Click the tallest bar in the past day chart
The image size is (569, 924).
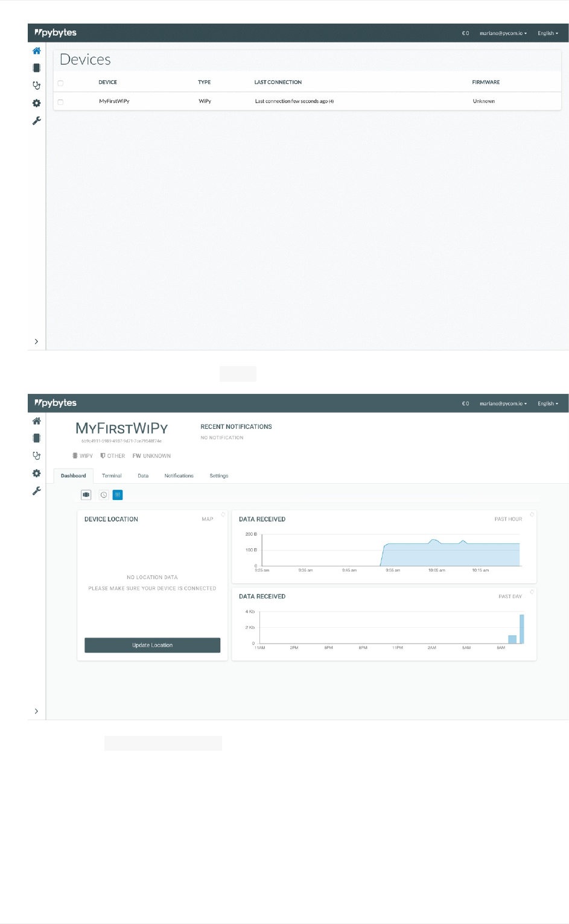[522, 629]
